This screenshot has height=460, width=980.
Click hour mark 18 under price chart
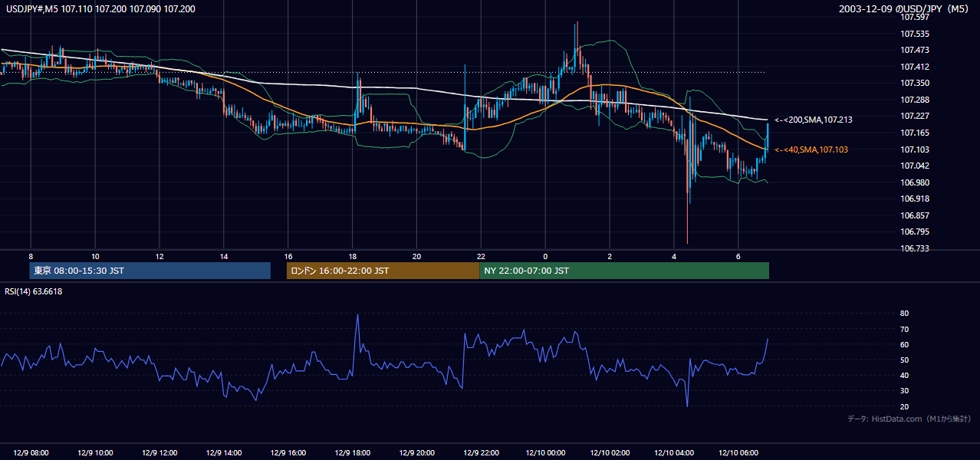pos(353,255)
